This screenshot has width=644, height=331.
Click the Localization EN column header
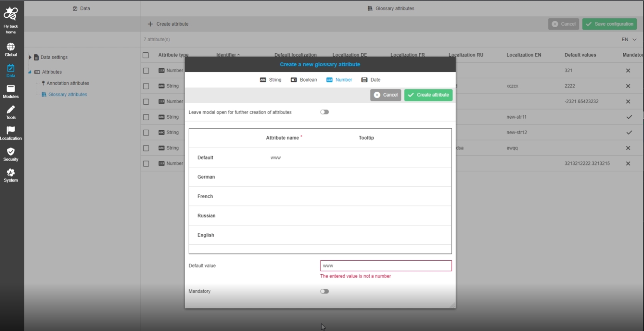pos(524,55)
